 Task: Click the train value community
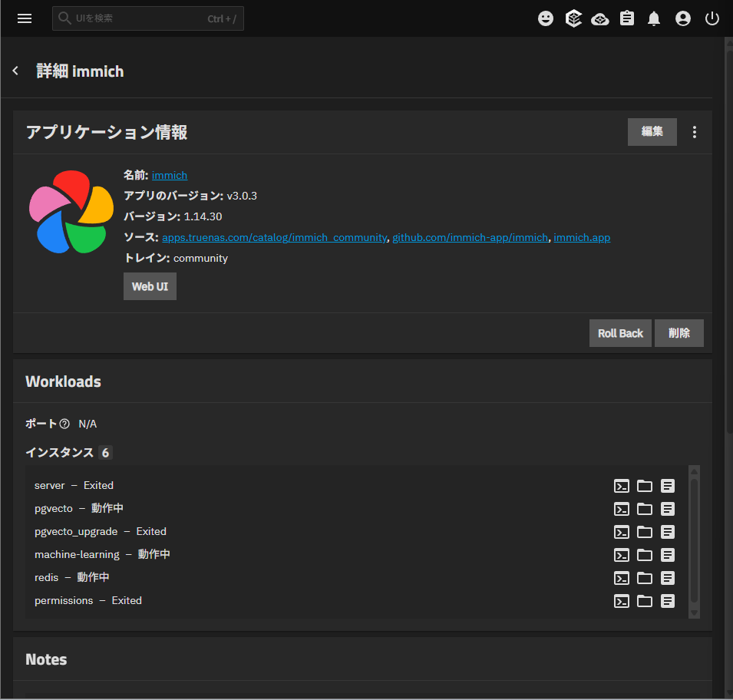200,258
